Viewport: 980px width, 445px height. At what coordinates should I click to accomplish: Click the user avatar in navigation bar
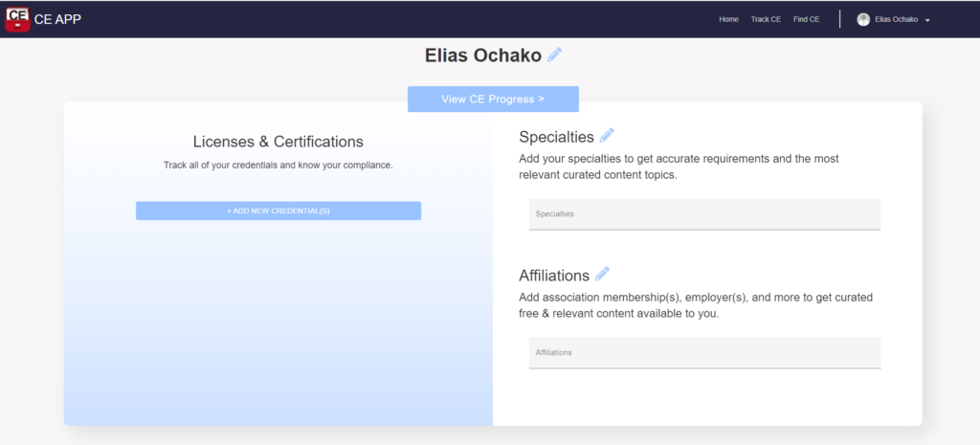[863, 19]
